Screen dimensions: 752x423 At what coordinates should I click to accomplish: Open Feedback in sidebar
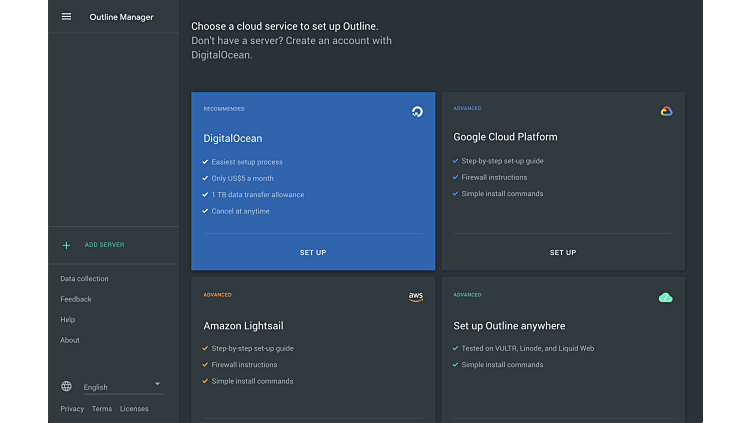pyautogui.click(x=76, y=299)
